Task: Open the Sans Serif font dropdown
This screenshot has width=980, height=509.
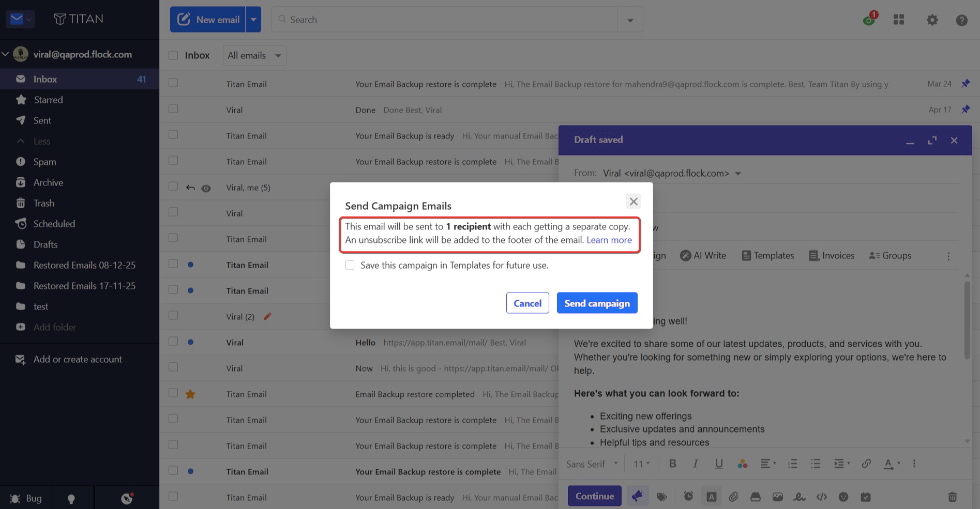Action: (592, 464)
